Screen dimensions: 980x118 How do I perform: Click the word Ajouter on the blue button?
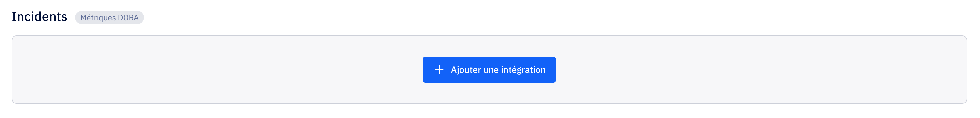point(466,70)
